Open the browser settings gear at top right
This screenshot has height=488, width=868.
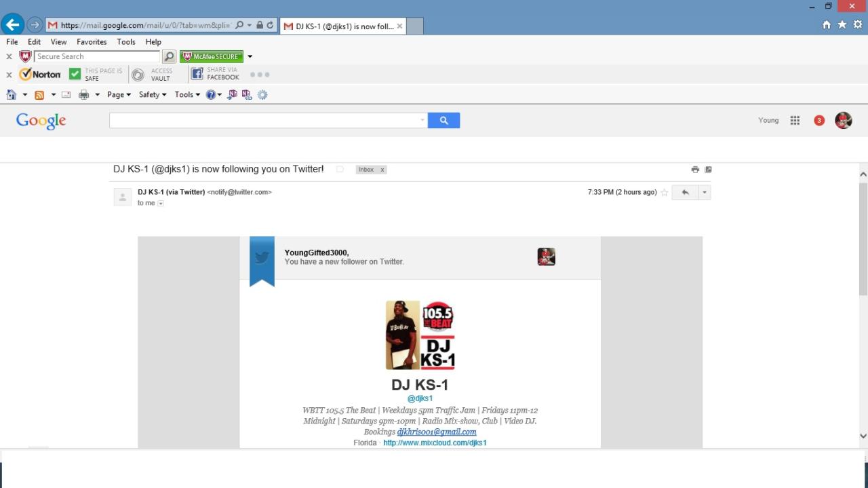coord(857,24)
